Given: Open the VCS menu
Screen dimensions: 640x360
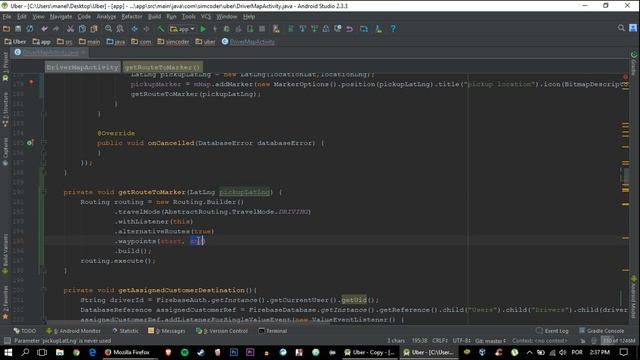Looking at the screenshot, I should (206, 17).
